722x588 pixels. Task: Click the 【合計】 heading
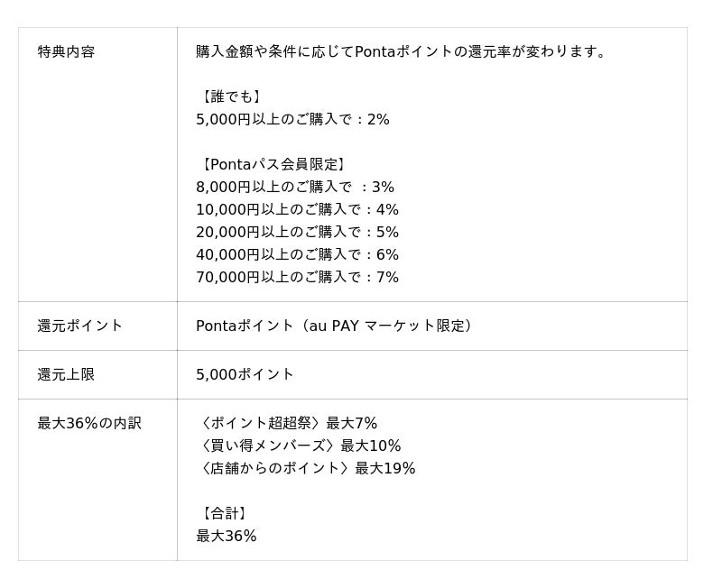(x=224, y=513)
